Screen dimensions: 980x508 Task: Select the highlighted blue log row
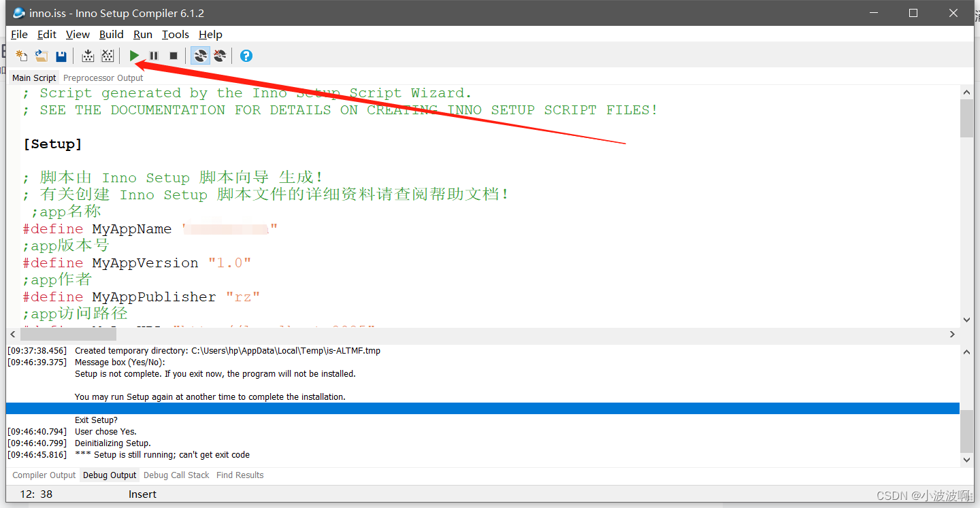tap(483, 409)
